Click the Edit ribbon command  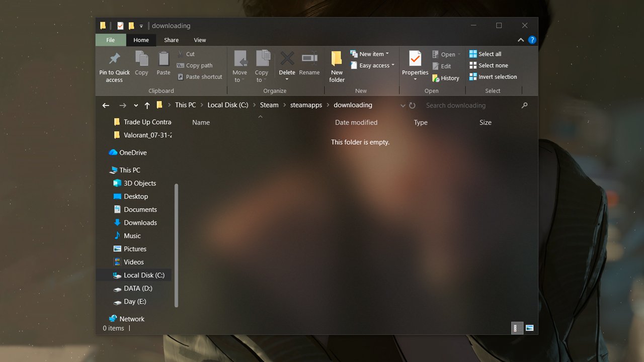point(441,66)
